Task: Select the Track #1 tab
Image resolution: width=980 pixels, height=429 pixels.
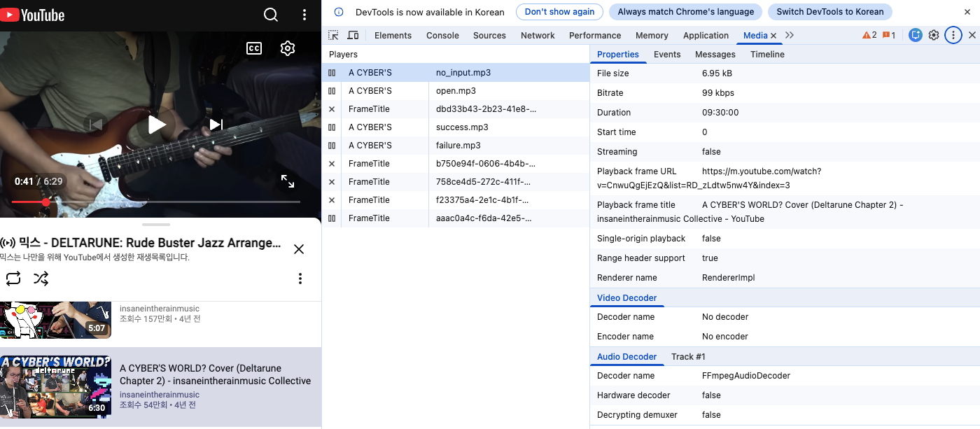Action: pos(688,356)
